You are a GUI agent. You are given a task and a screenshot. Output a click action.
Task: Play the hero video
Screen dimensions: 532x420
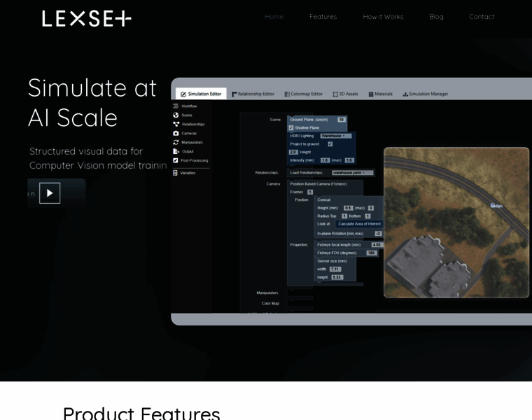point(50,193)
